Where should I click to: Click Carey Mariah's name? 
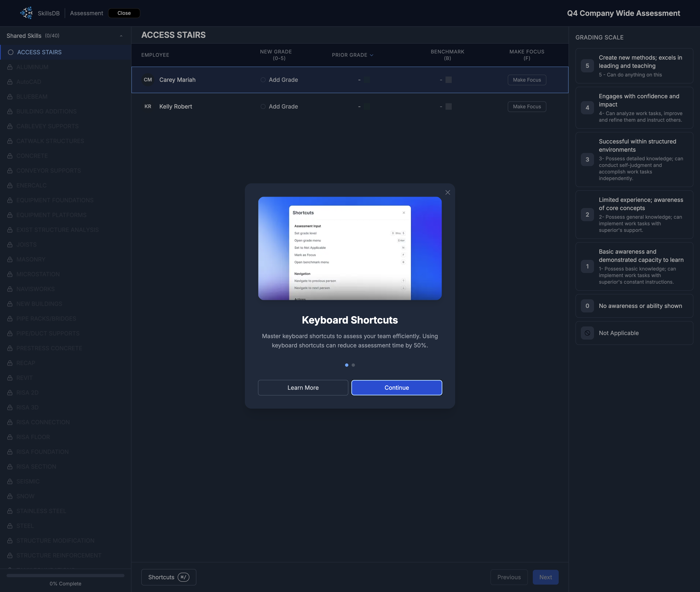(x=177, y=80)
